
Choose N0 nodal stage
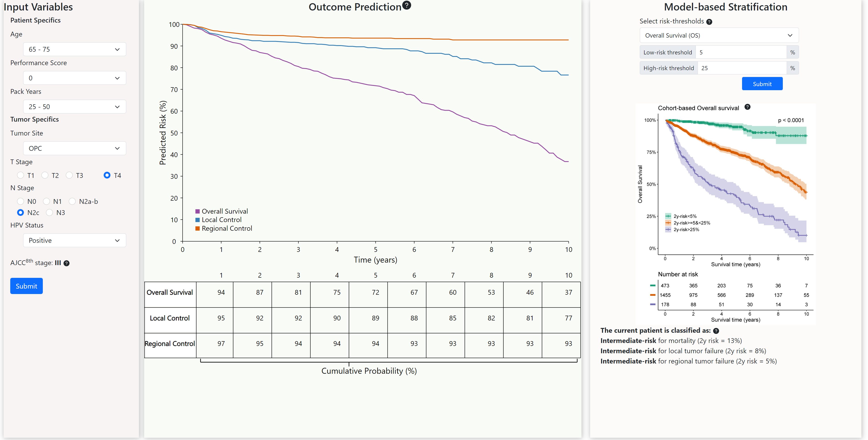20,201
